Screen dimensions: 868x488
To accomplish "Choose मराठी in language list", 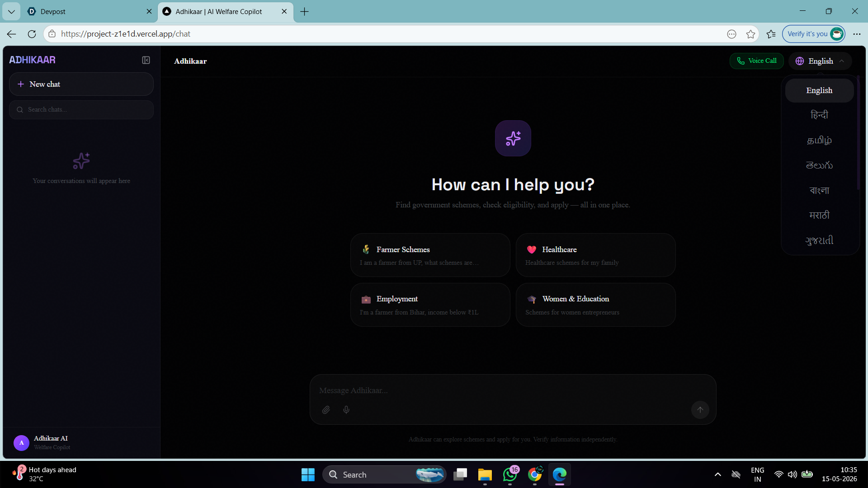I will tap(819, 215).
